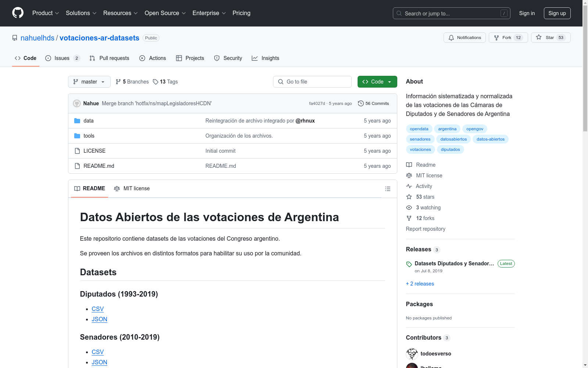Click the GitHub logo icon
588x368 pixels.
coord(18,13)
